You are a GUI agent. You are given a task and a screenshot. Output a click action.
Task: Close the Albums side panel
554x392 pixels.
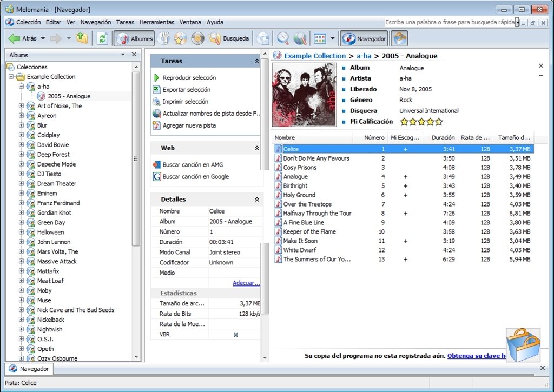click(134, 55)
